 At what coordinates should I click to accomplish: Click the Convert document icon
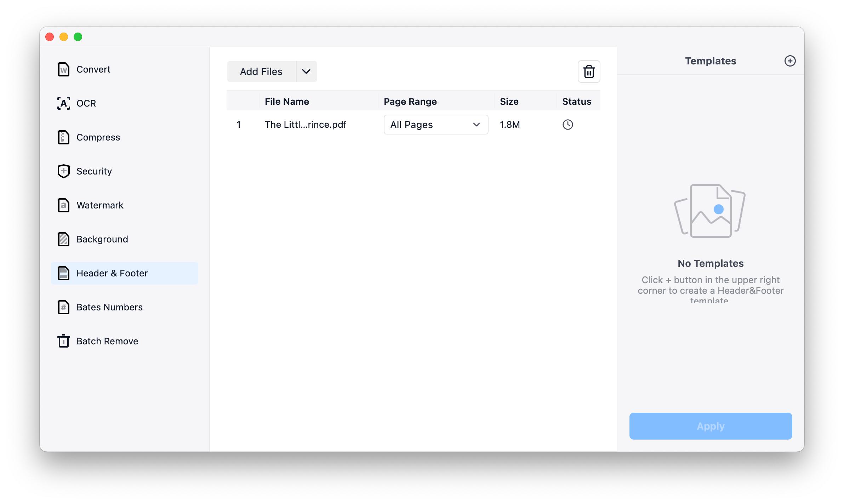63,69
